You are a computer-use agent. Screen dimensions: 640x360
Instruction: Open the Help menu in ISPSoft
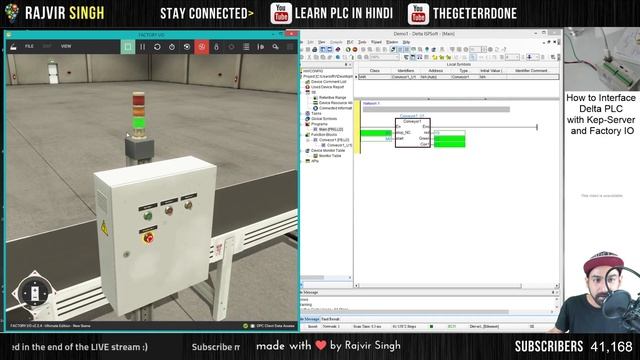(x=406, y=42)
